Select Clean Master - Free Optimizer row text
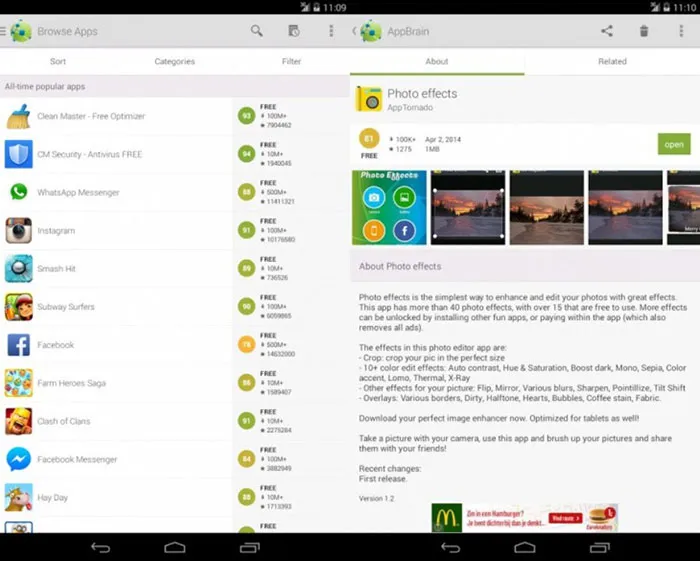Image resolution: width=700 pixels, height=561 pixels. coord(91,116)
